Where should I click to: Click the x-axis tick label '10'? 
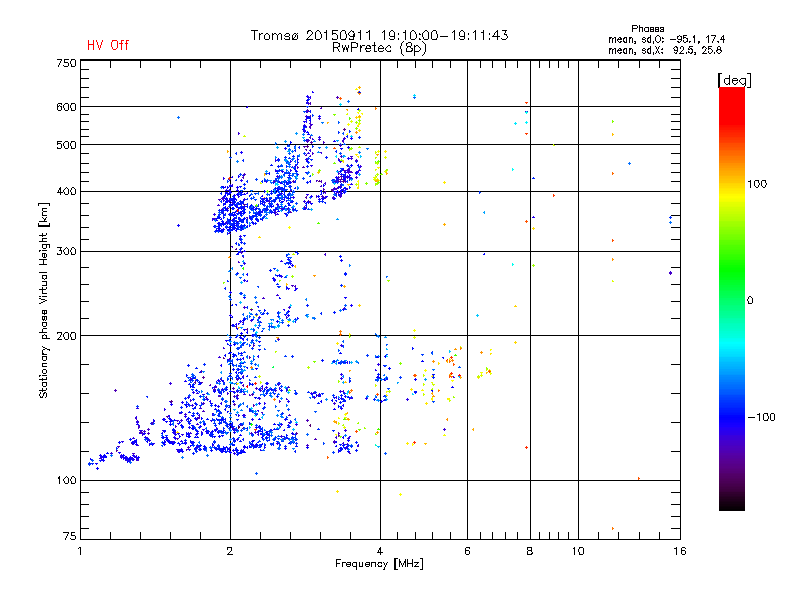pos(578,551)
